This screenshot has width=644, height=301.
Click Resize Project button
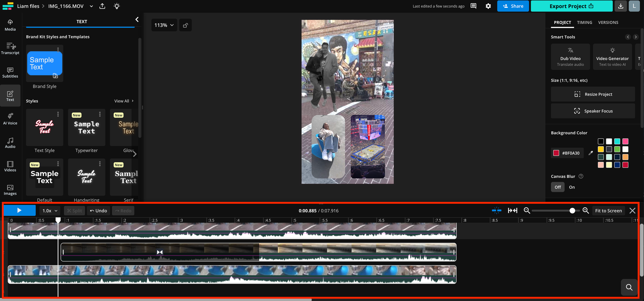click(x=593, y=94)
